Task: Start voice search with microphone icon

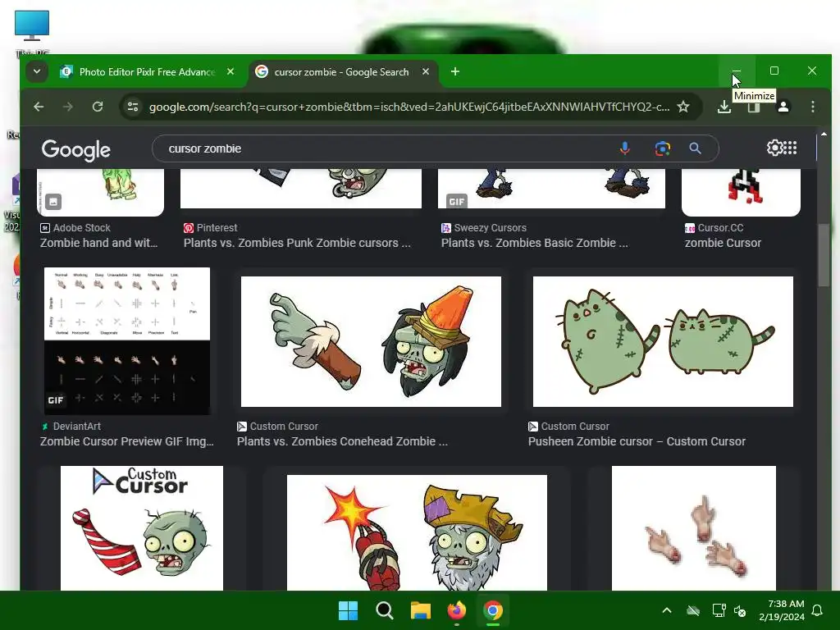Action: pyautogui.click(x=624, y=148)
